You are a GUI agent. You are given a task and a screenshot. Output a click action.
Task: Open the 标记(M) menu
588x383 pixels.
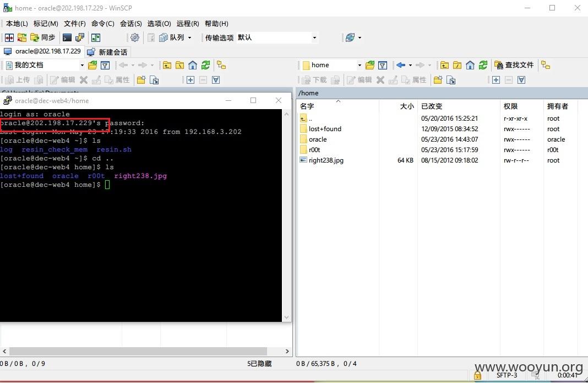click(46, 24)
